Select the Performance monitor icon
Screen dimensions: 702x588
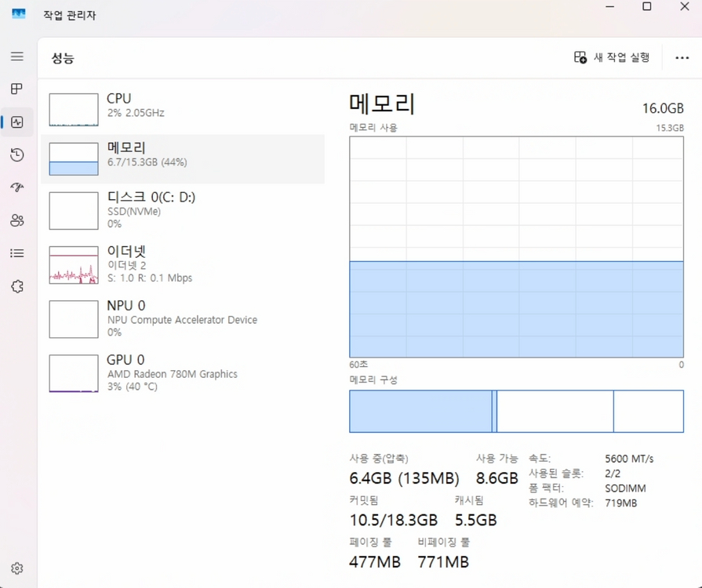click(x=17, y=122)
